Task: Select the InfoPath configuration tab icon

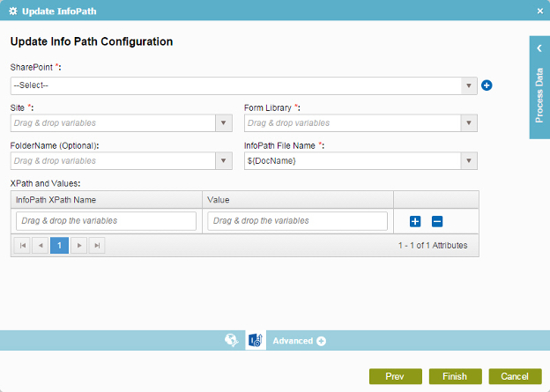Action: point(256,340)
